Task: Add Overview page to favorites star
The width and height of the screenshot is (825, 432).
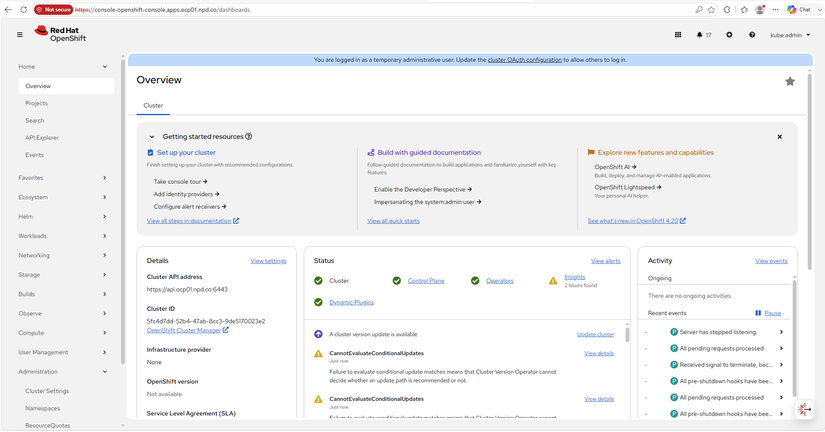Action: coord(790,81)
